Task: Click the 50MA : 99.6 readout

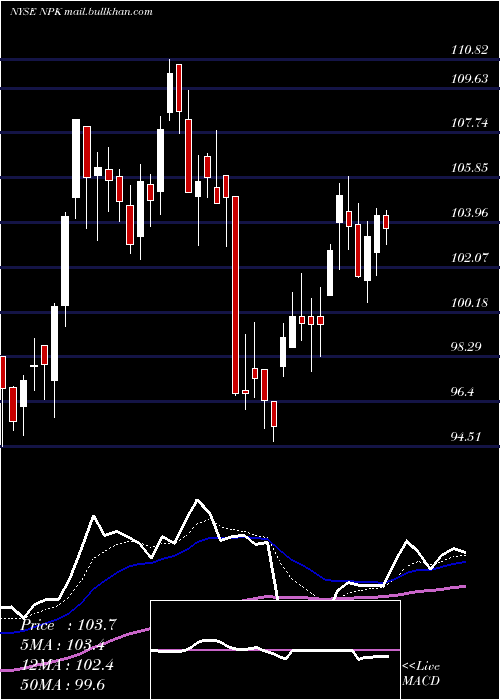Action: (x=62, y=684)
